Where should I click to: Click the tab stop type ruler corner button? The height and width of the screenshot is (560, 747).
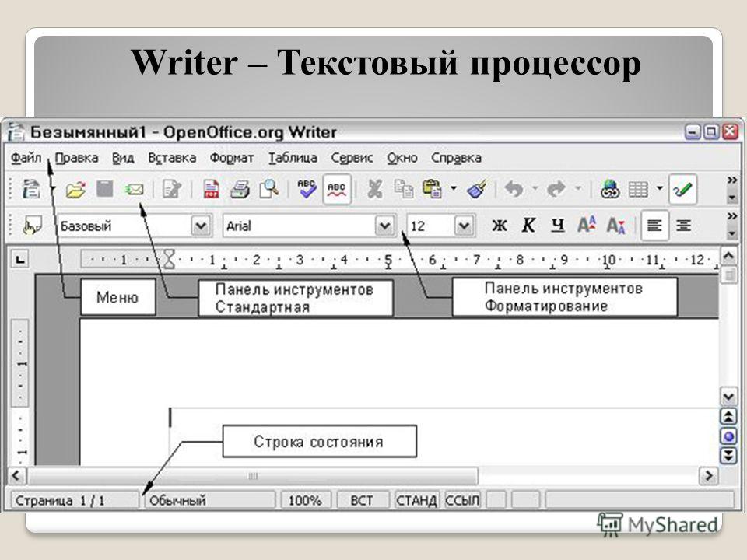[x=20, y=260]
